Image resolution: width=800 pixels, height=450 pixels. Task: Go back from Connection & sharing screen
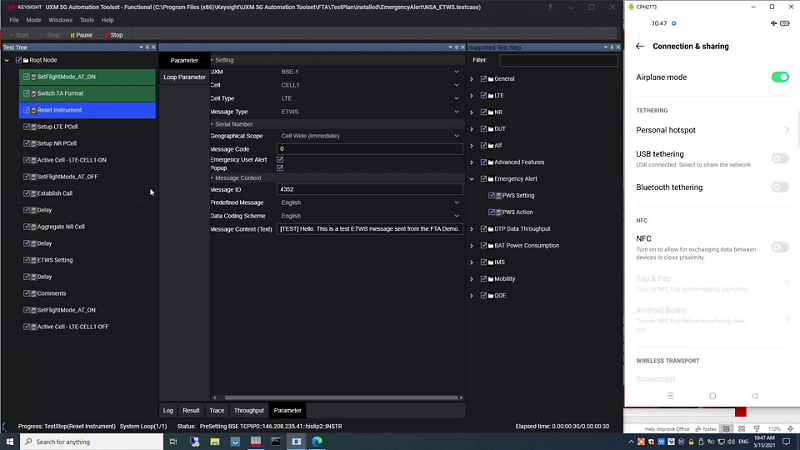pos(640,46)
